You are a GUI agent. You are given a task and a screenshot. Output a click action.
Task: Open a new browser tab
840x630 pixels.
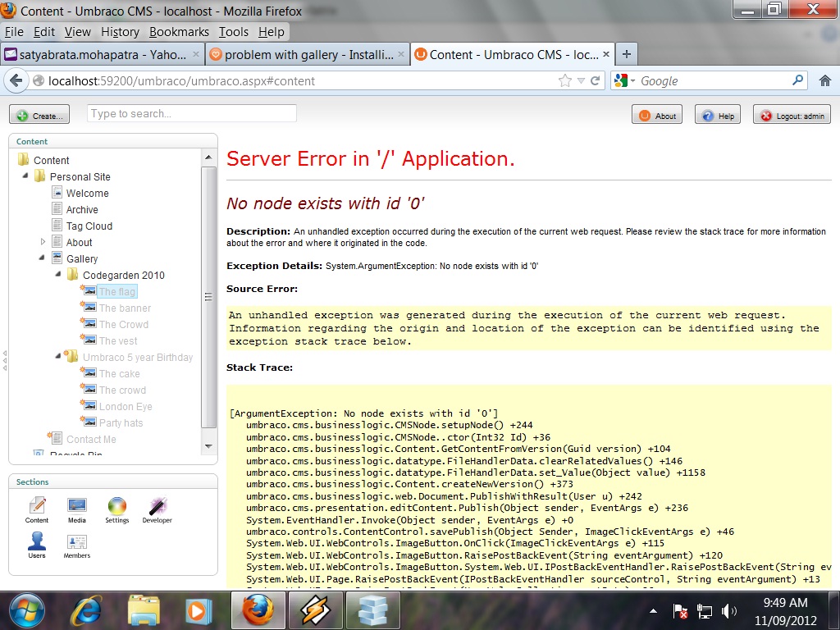(626, 54)
